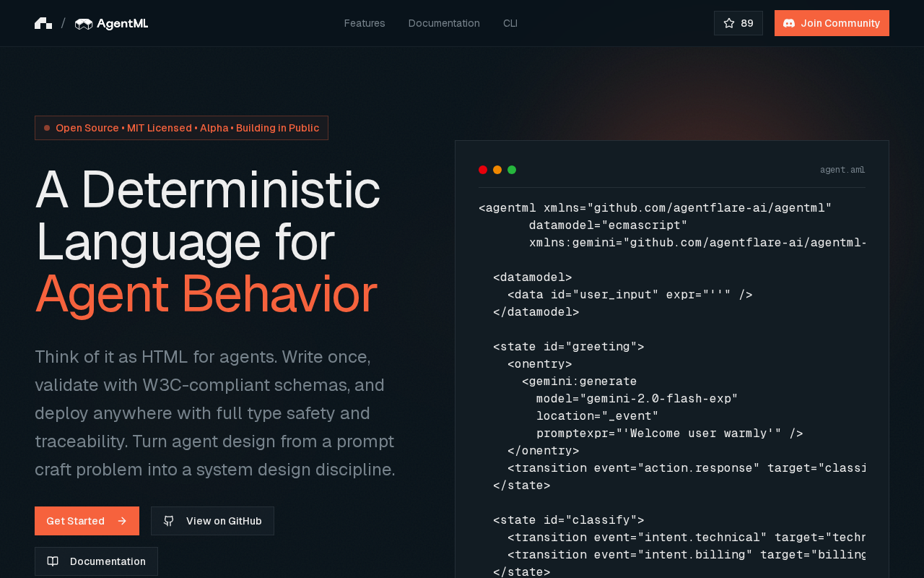
Task: Click the 'Agent Behavior' orange heading
Action: [206, 293]
